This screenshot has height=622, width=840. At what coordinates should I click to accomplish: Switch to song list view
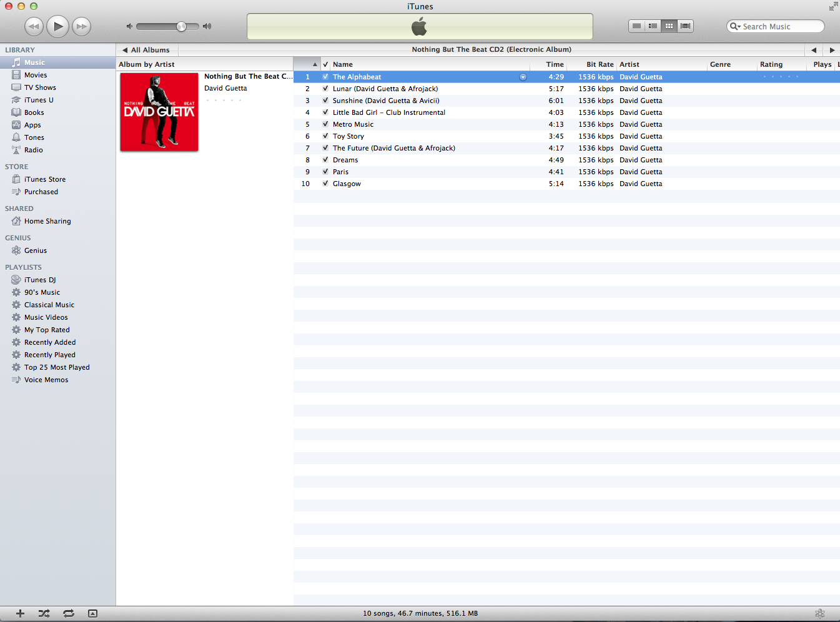(x=636, y=26)
